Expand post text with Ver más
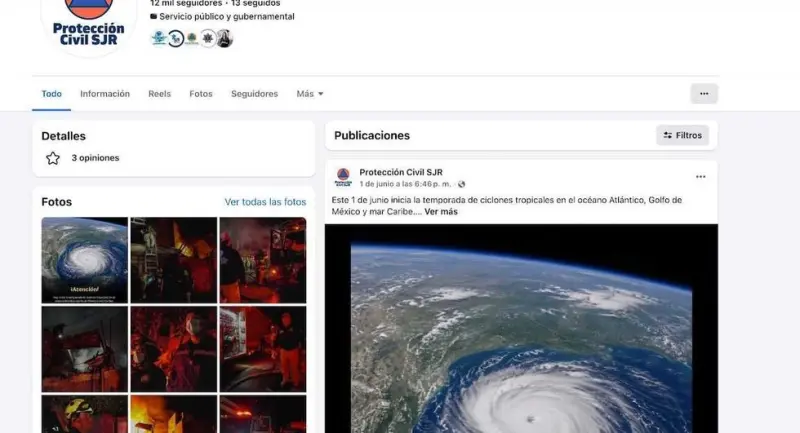Screen dimensions: 800x433 click(441, 212)
